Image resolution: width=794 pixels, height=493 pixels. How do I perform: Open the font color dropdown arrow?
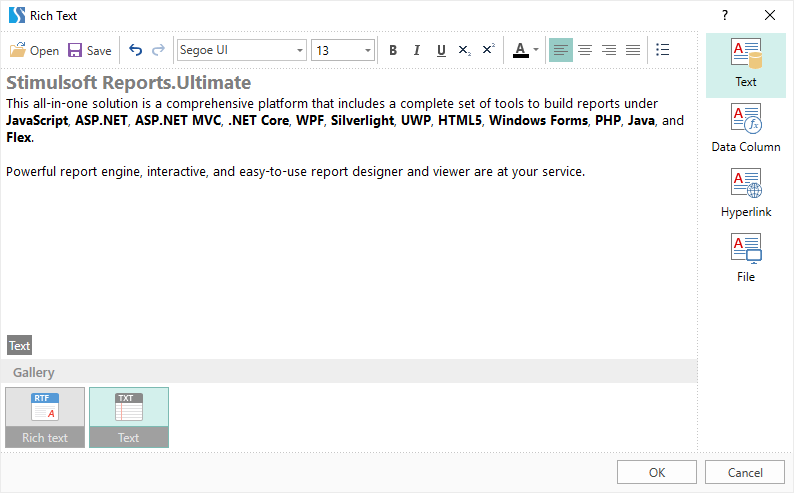coord(536,50)
